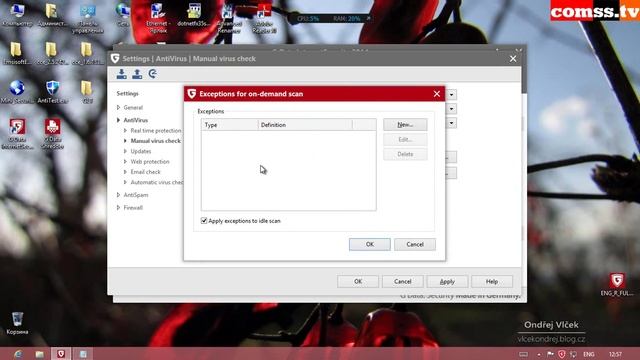This screenshot has height=360, width=640.
Task: Select the Корзина recycle bin icon
Action: pyautogui.click(x=17, y=323)
